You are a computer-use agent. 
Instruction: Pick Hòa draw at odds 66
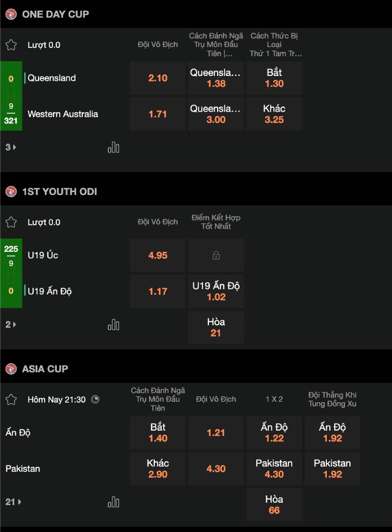click(274, 505)
